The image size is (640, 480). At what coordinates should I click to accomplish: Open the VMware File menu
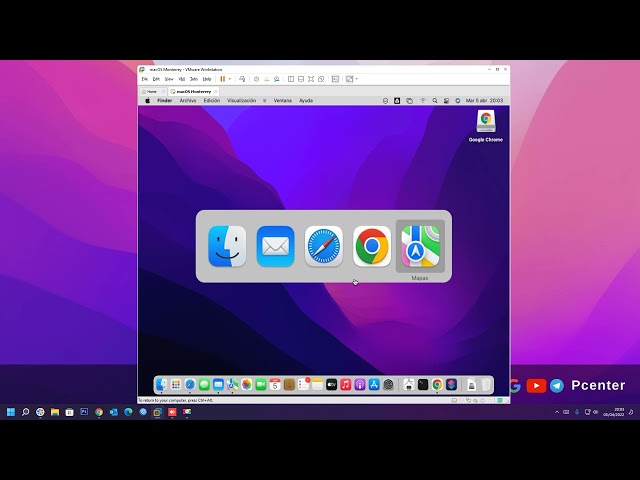coord(144,79)
